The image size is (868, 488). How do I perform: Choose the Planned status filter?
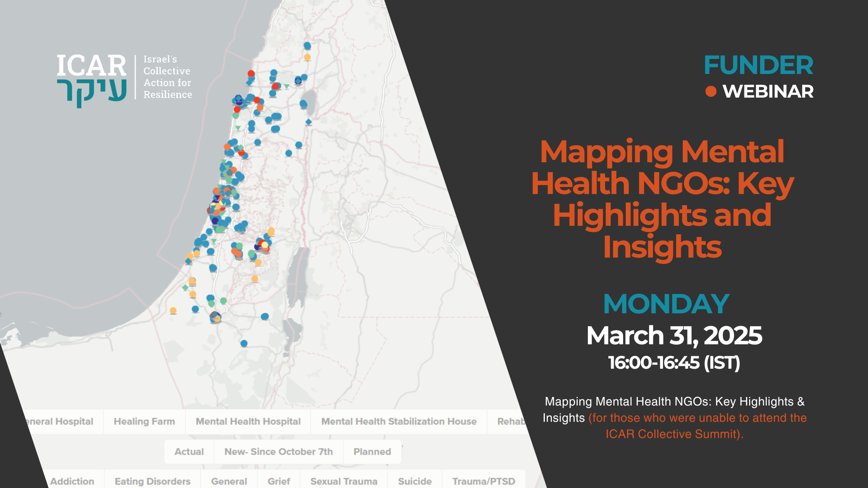pyautogui.click(x=372, y=452)
